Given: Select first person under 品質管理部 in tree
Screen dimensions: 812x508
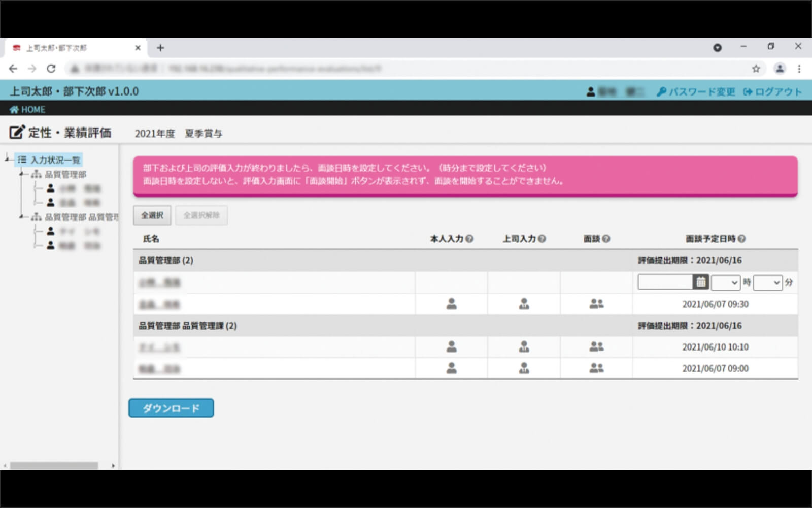Looking at the screenshot, I should point(74,188).
